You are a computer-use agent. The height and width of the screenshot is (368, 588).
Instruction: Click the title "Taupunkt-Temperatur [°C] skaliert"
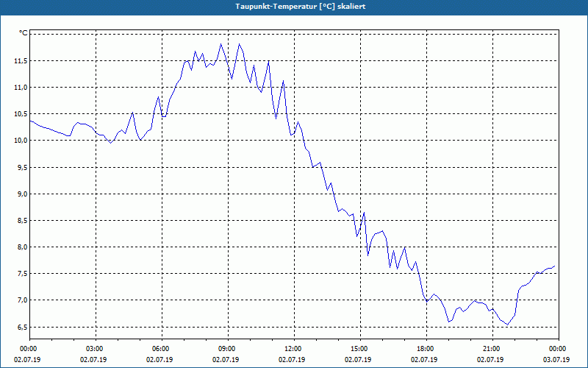coord(301,7)
